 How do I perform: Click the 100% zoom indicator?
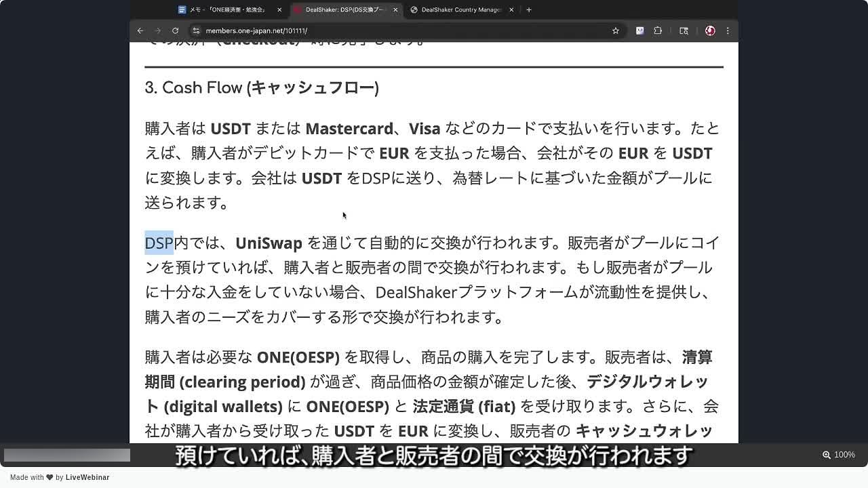tap(839, 455)
